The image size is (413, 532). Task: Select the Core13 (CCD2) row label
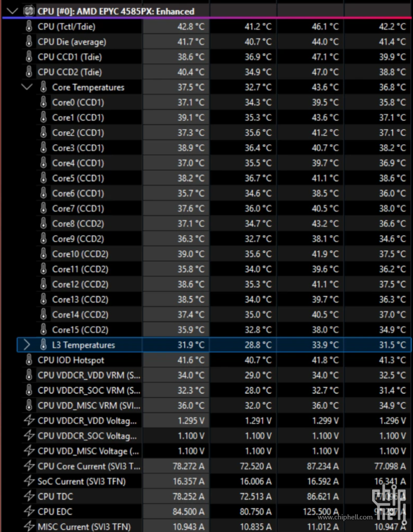click(80, 300)
